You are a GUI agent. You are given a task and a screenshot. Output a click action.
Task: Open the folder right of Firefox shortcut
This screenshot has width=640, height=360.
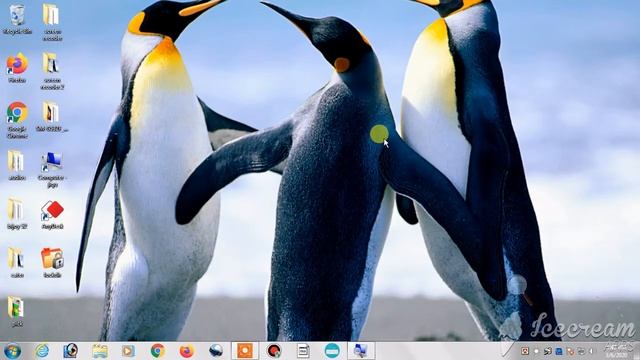tap(52, 71)
